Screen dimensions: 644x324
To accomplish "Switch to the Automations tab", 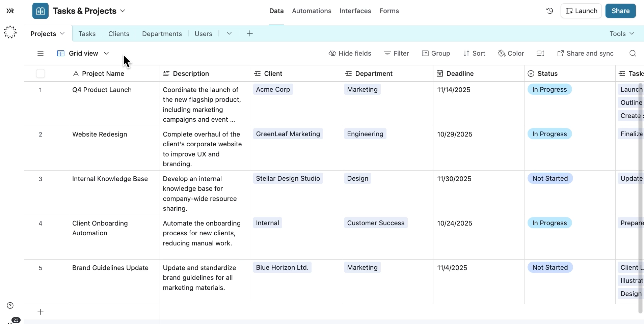I will (x=312, y=11).
